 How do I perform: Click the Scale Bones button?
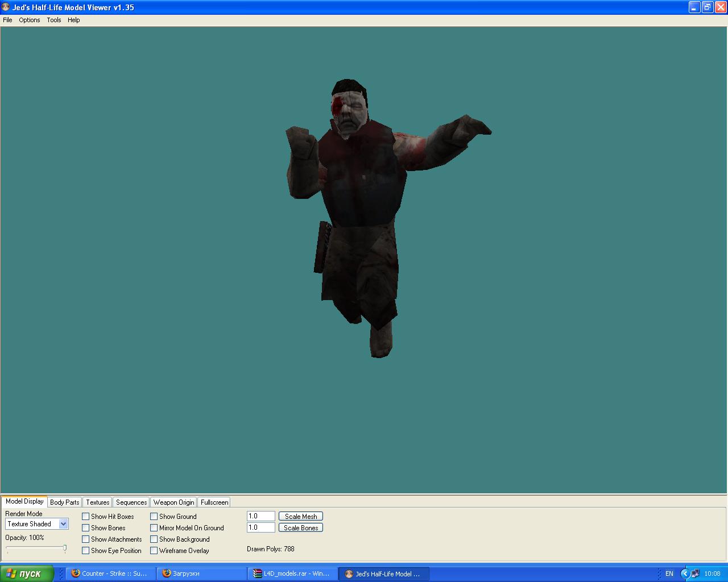[x=301, y=527]
